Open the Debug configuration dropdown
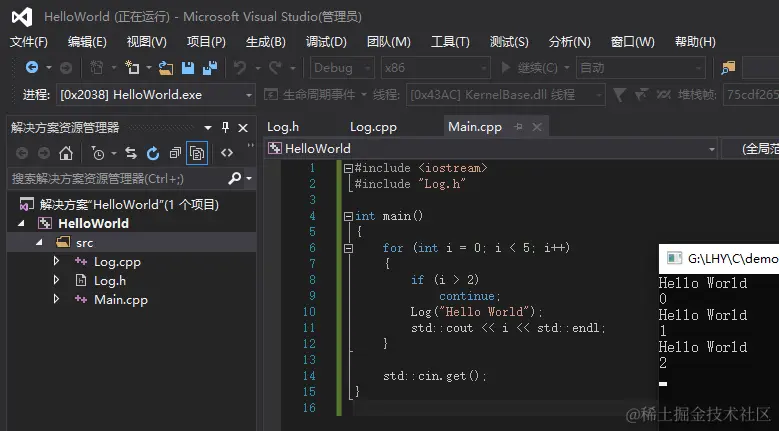779x431 pixels. pos(368,68)
